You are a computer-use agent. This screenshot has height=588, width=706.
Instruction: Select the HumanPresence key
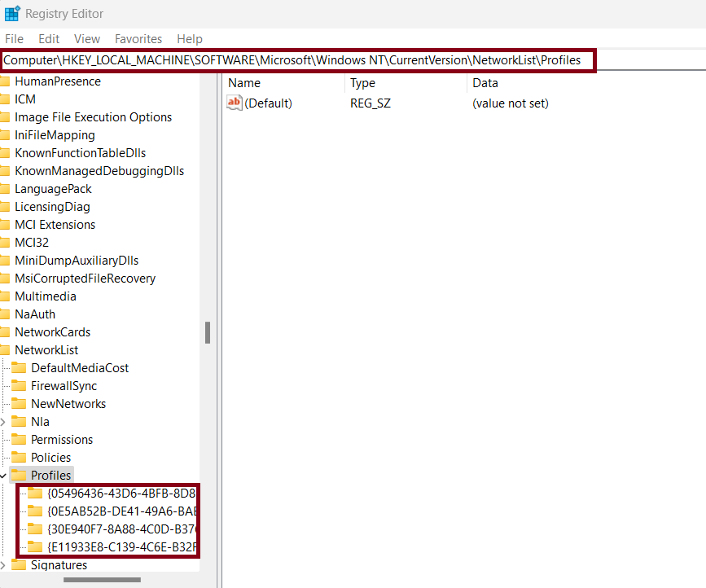[x=58, y=81]
